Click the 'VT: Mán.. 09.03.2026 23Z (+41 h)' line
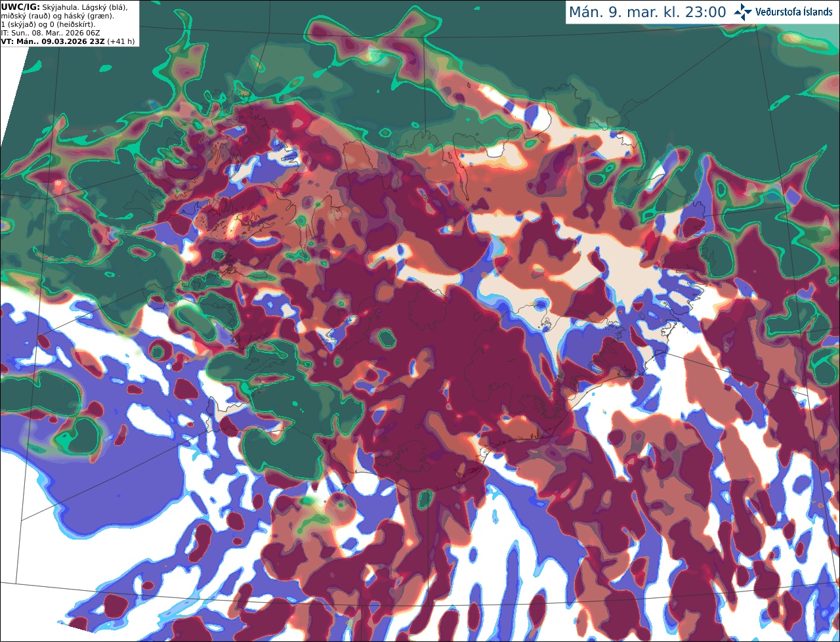This screenshot has height=642, width=840. click(x=68, y=41)
